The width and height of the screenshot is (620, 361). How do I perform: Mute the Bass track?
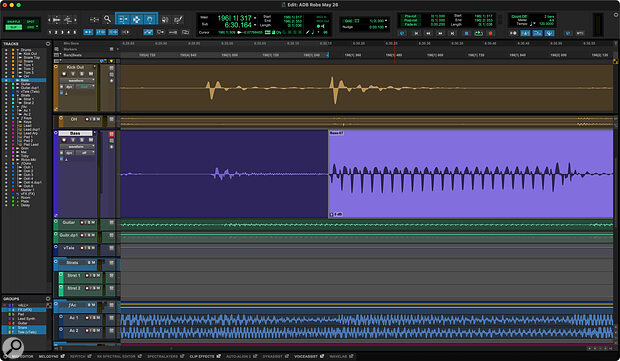pos(91,140)
